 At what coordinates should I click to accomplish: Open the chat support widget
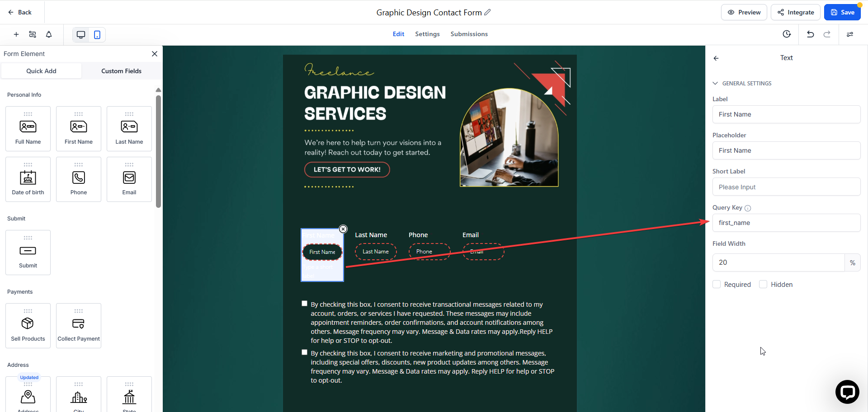coord(847,392)
